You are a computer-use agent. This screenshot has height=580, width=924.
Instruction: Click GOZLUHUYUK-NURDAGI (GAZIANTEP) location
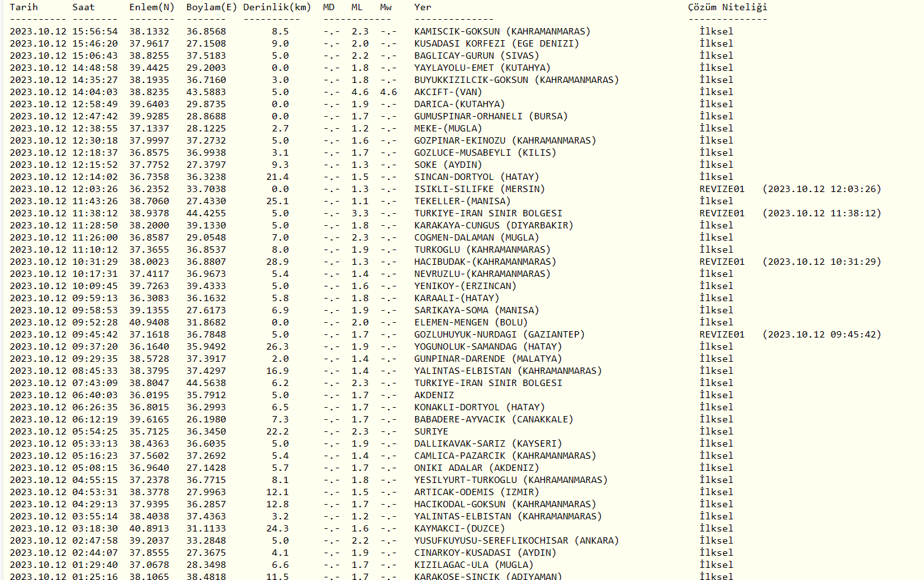[x=500, y=334]
